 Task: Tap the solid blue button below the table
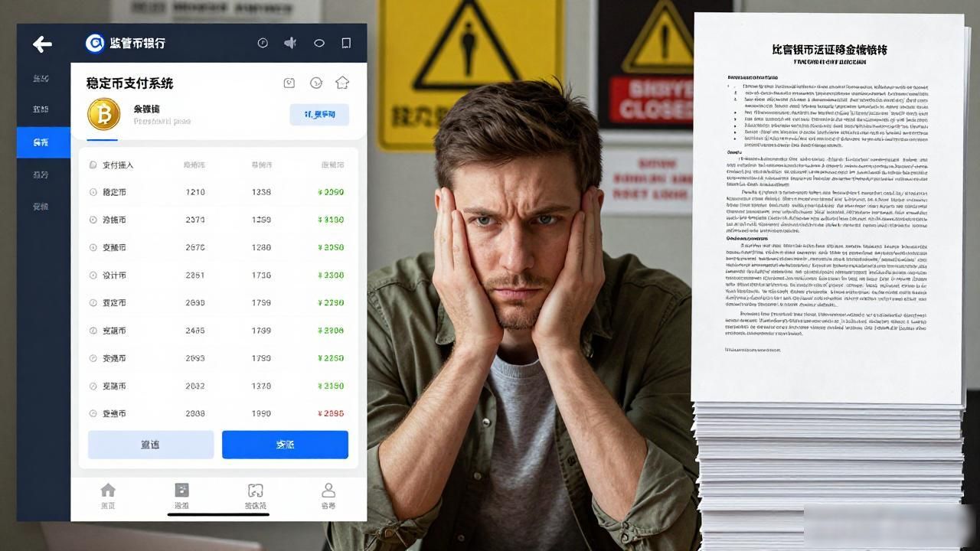click(x=285, y=445)
